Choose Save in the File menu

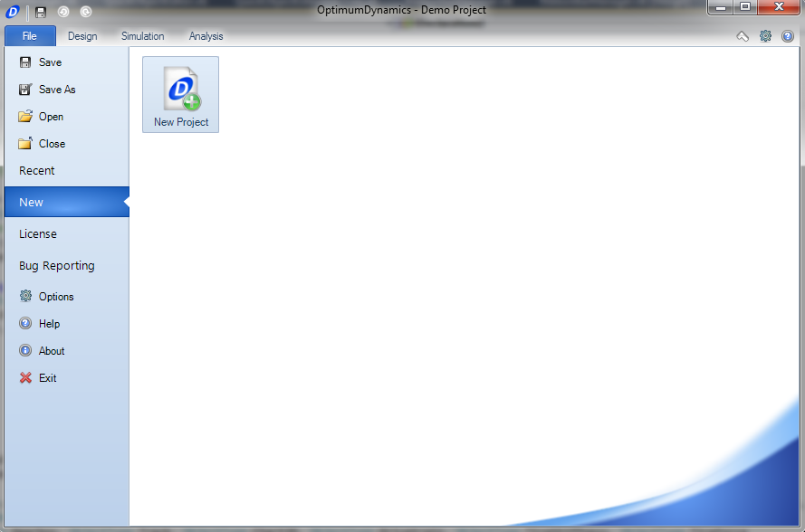pos(67,62)
